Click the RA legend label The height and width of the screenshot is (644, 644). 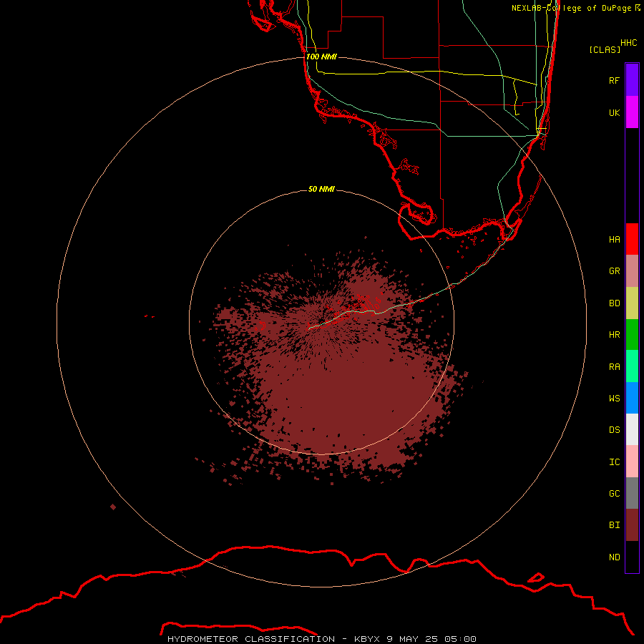coord(615,367)
